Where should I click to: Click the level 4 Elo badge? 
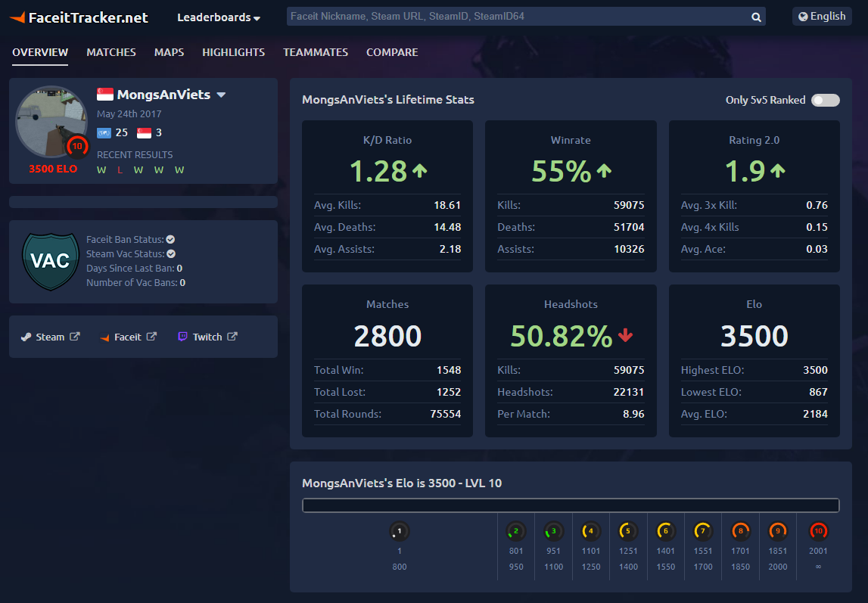point(591,532)
